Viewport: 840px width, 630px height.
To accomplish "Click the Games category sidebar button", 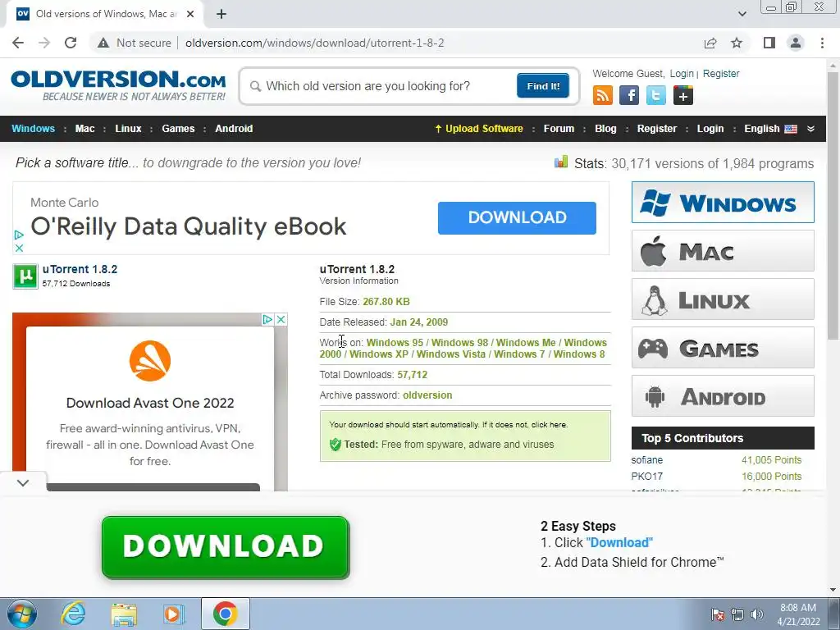I will click(723, 348).
